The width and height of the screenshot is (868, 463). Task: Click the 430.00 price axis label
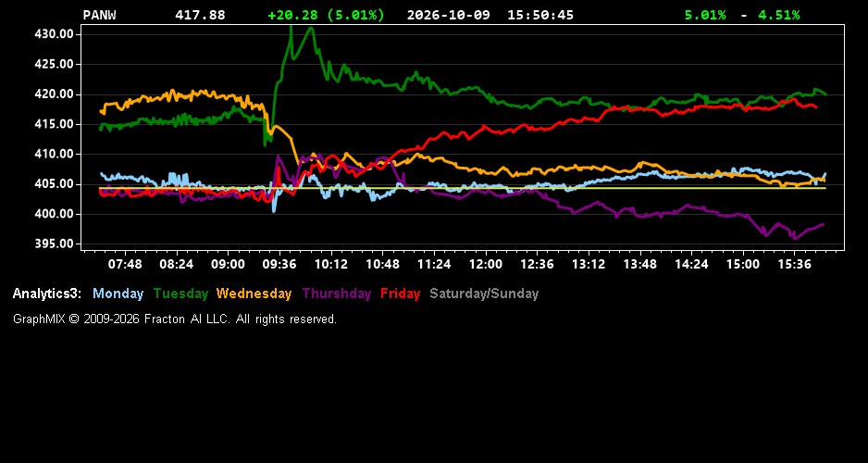(54, 34)
